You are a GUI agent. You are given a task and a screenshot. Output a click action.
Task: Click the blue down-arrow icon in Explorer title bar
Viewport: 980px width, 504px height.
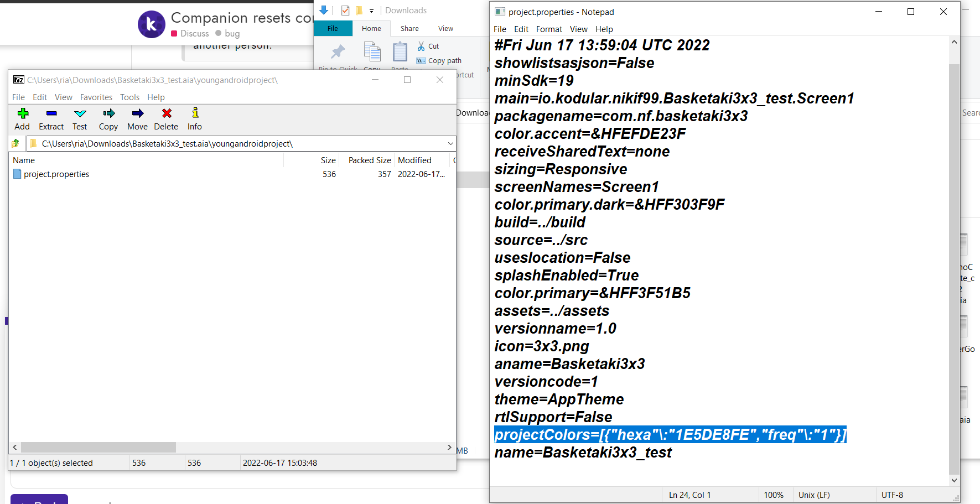coord(324,10)
